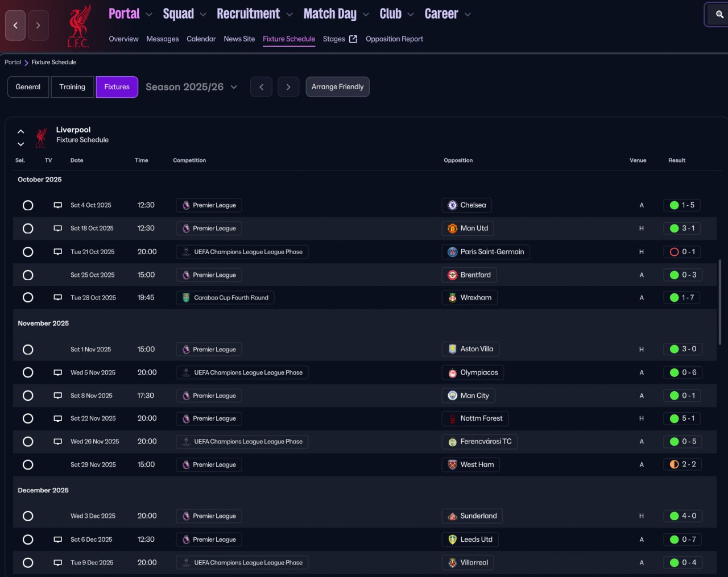Collapse Liverpool schedule with the up chevron
The image size is (728, 577).
point(20,132)
